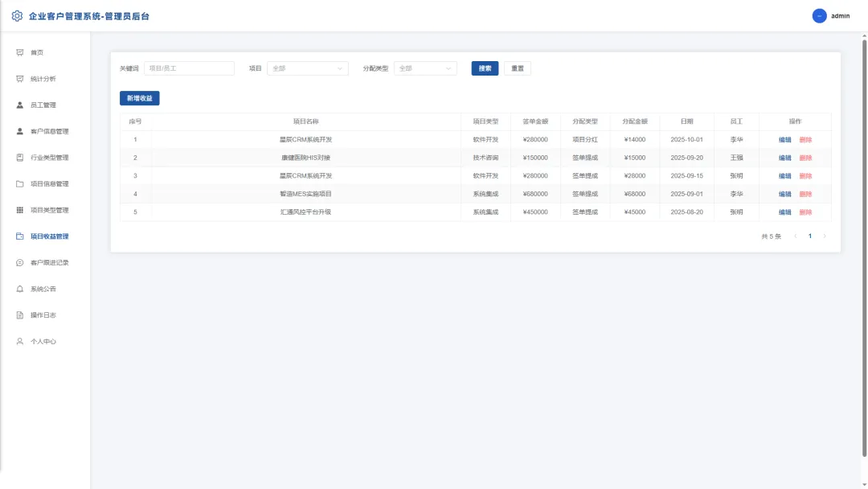Expand the 分配类型 filter dropdown

click(425, 68)
